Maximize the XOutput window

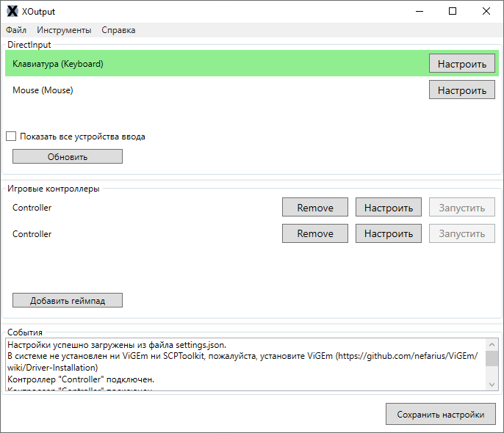453,11
